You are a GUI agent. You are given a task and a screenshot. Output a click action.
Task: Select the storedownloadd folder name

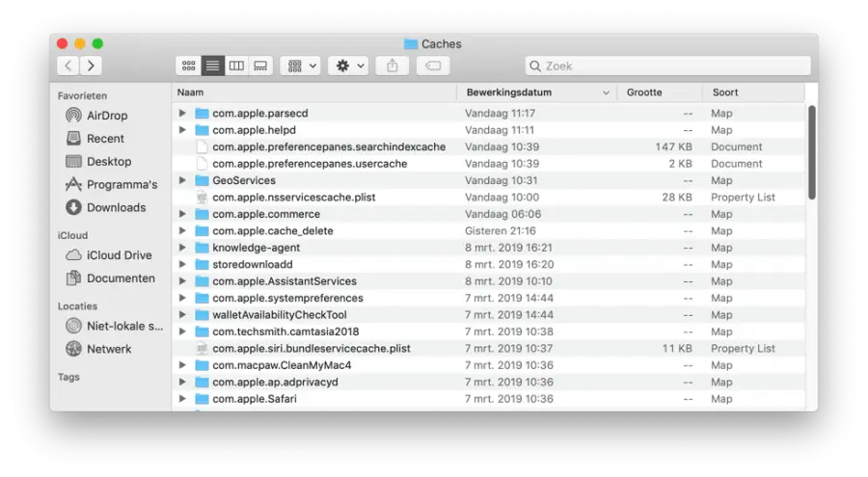point(253,264)
